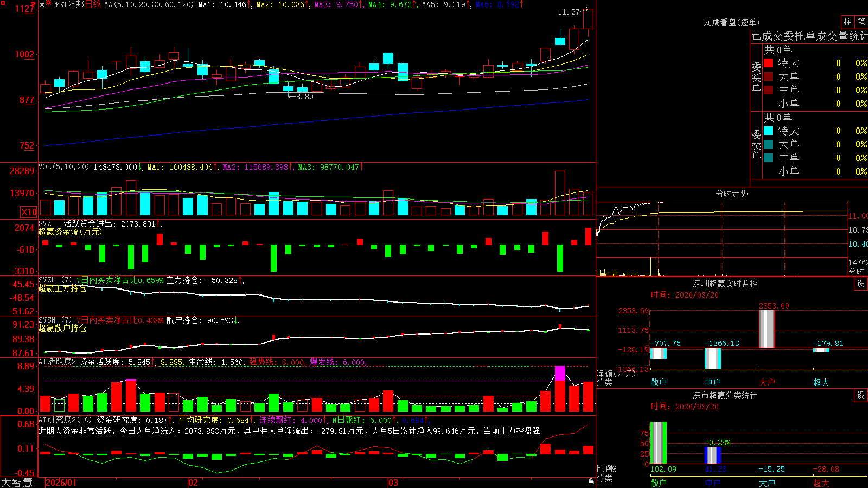Click the 8.89 low price annotation

pyautogui.click(x=304, y=97)
